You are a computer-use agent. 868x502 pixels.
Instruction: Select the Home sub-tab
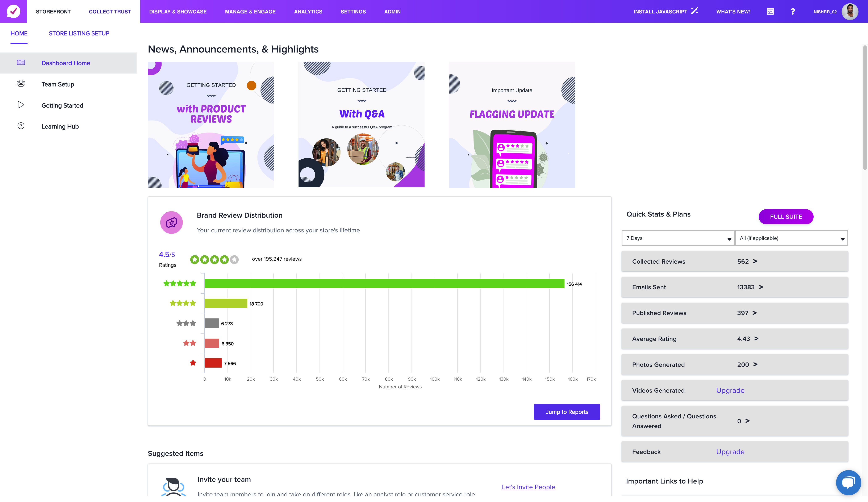click(19, 33)
